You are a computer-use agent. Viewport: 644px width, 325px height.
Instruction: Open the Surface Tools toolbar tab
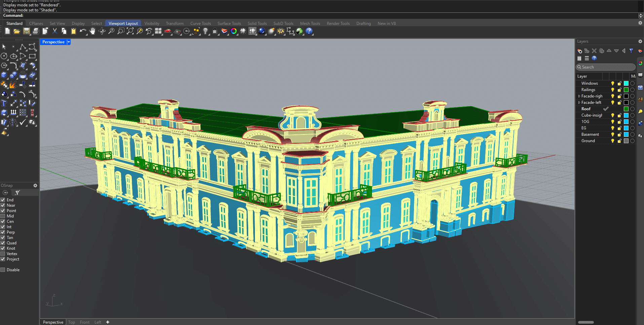[x=229, y=24]
